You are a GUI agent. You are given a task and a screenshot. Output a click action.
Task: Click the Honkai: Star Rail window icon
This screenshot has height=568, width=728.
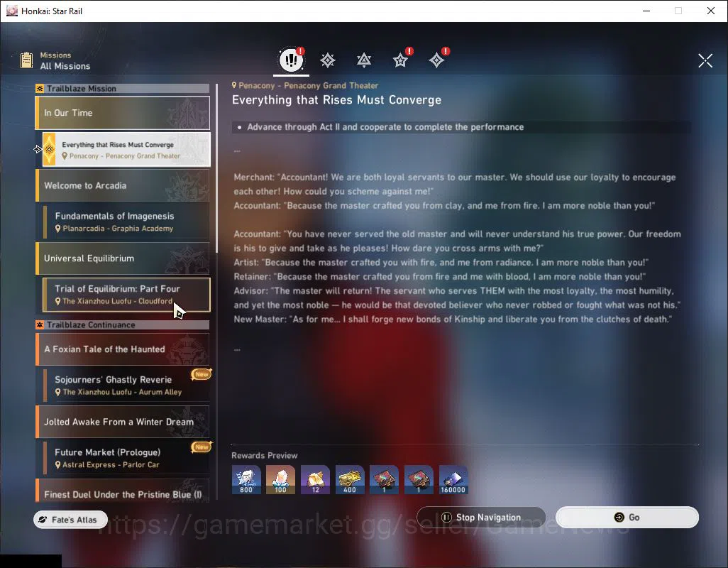[x=11, y=11]
